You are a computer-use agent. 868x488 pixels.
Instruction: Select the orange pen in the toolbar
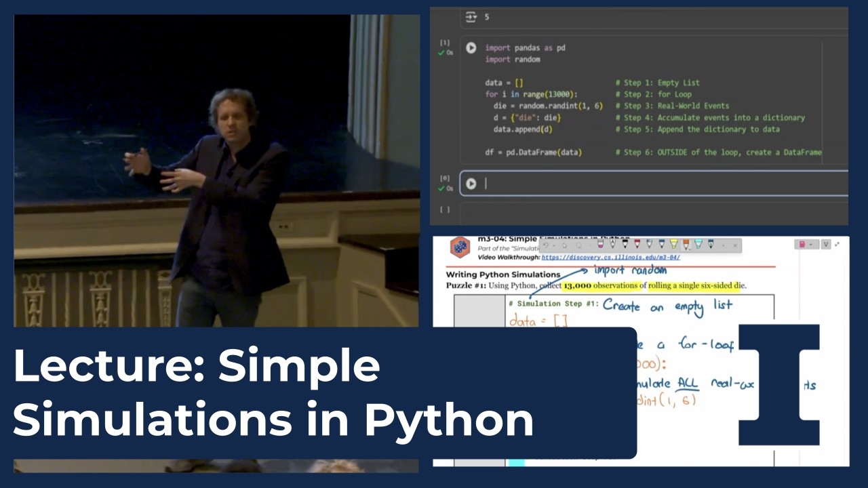(x=686, y=244)
